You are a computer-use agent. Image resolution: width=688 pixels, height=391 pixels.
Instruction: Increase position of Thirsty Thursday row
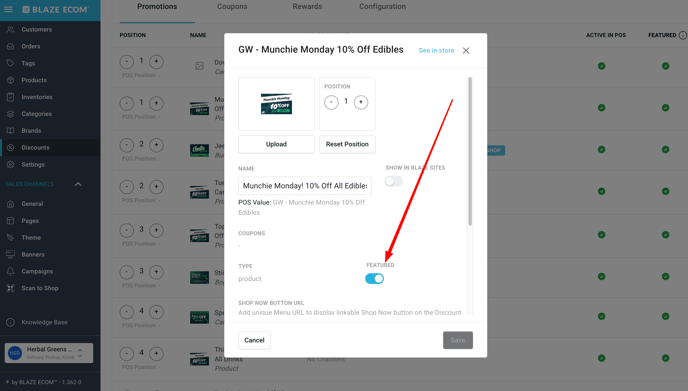[156, 354]
